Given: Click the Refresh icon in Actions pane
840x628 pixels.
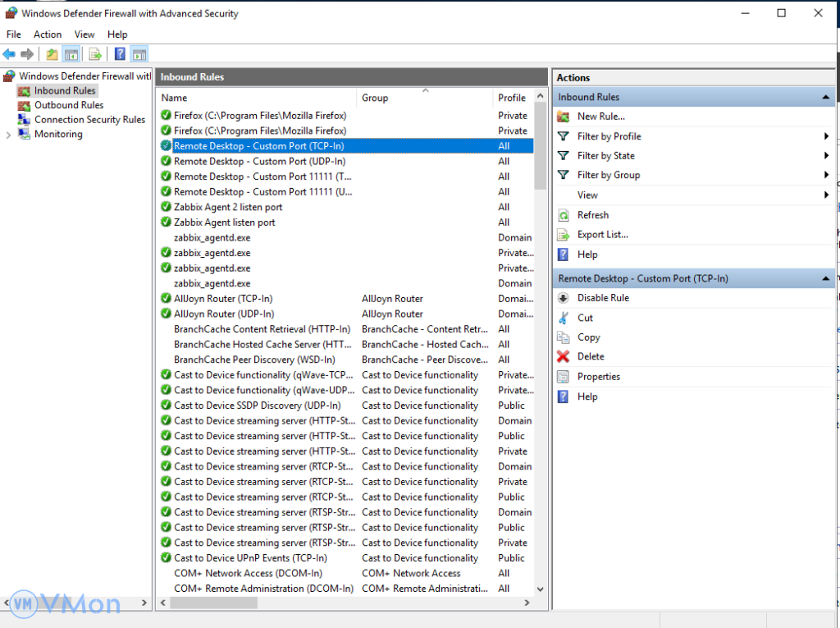Looking at the screenshot, I should click(x=563, y=215).
